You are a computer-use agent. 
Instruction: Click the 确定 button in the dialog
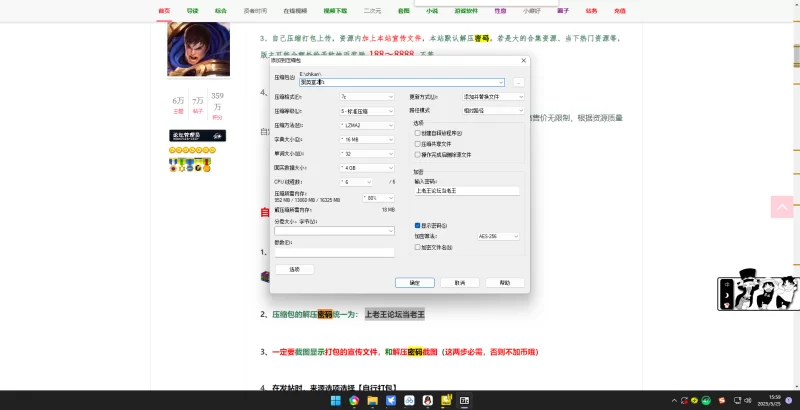415,283
